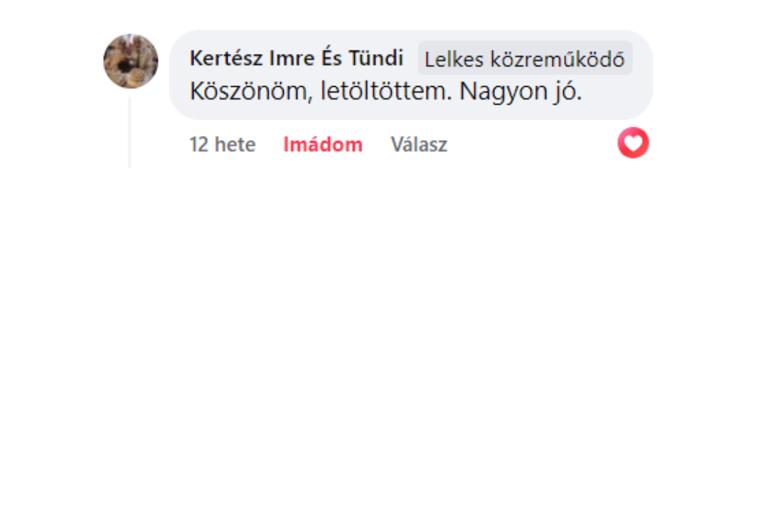Click the word közreműködő in the badge

[557, 59]
